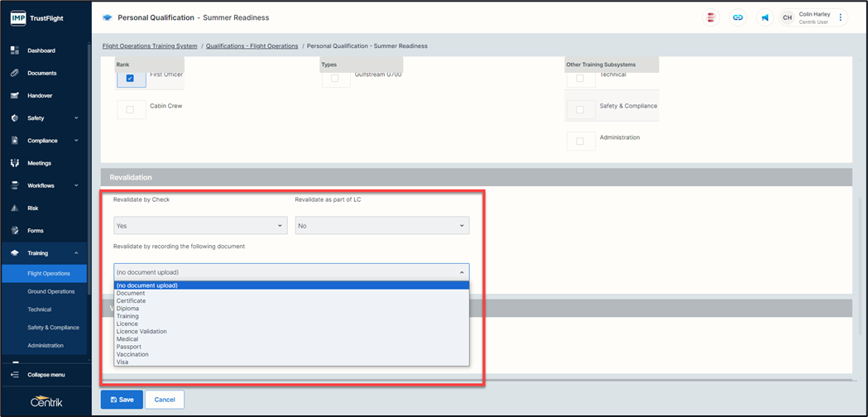Click the Documents paperclip icon
The width and height of the screenshot is (868, 417).
tap(15, 73)
